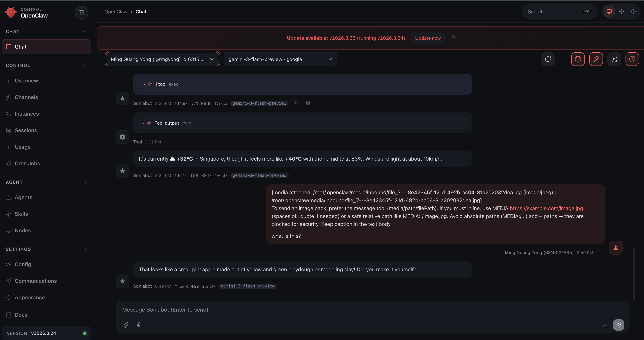Click the speaker icon on Soniabot's message
Viewport: 644px width, 340px height.
[296, 102]
